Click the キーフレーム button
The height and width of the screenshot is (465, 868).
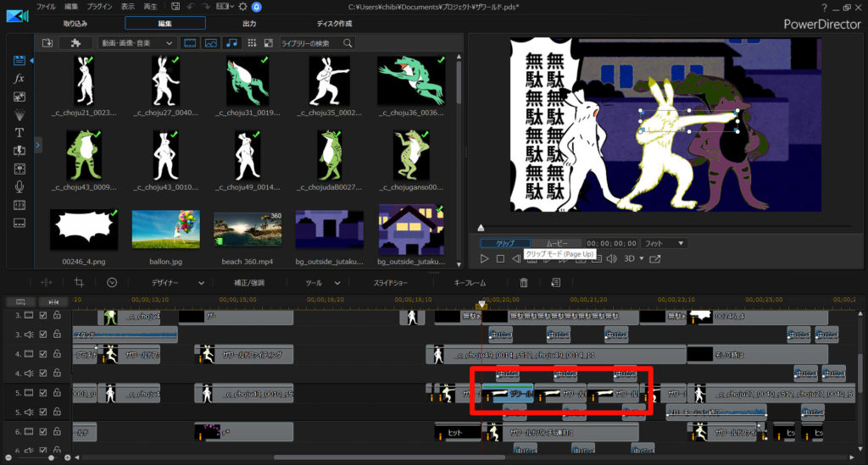(x=470, y=283)
